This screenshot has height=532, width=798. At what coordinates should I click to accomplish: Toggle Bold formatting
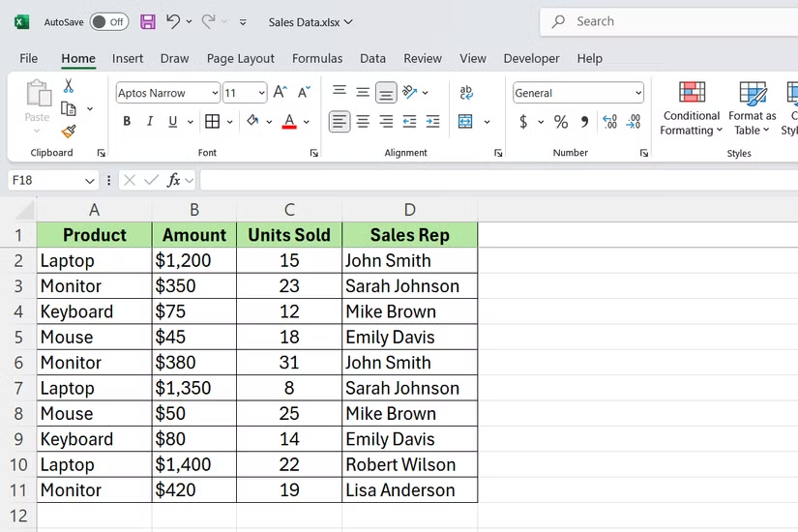click(127, 122)
